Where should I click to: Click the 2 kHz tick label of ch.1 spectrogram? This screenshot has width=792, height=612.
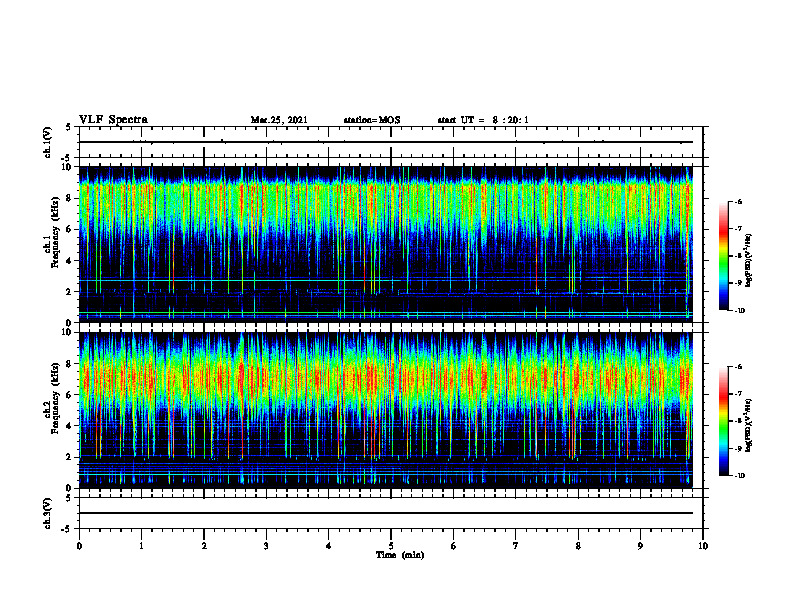(70, 292)
